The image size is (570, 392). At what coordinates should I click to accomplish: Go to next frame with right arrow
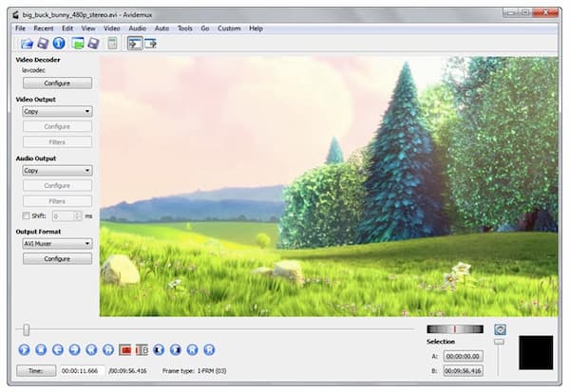pos(74,349)
